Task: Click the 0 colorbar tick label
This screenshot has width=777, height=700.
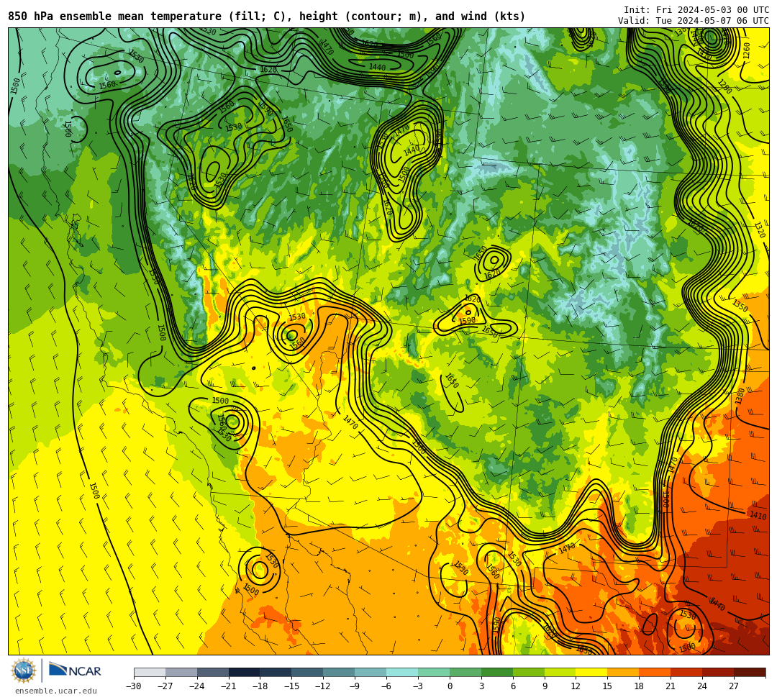Action: point(450,686)
